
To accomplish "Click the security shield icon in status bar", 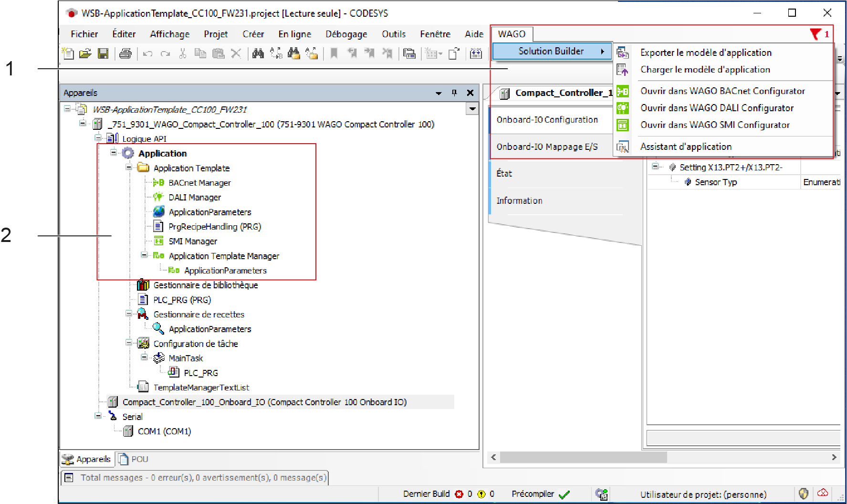I will tap(804, 493).
